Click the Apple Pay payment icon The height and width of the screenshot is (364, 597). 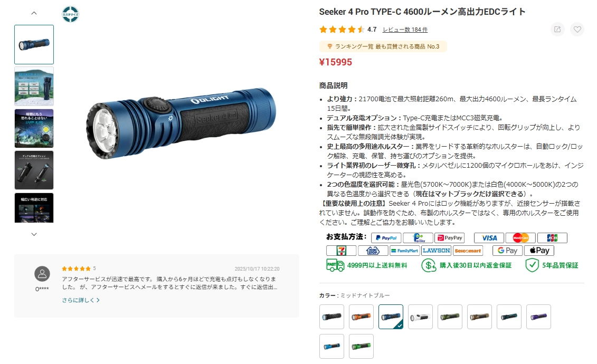(539, 250)
